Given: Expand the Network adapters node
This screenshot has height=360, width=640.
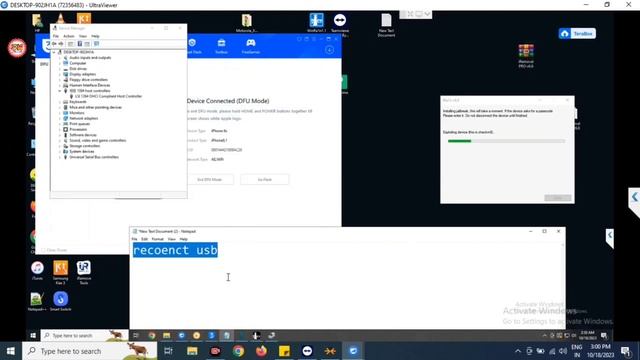Looking at the screenshot, I should coord(60,118).
